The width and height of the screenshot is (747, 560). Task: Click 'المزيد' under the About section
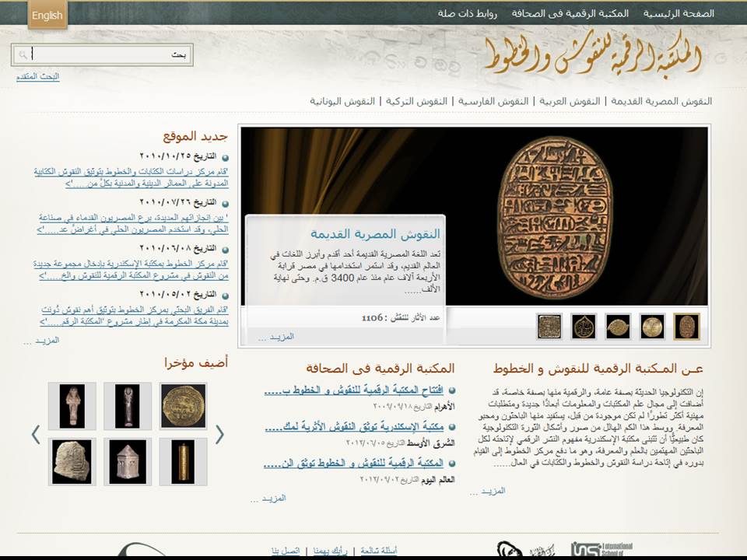coord(488,491)
